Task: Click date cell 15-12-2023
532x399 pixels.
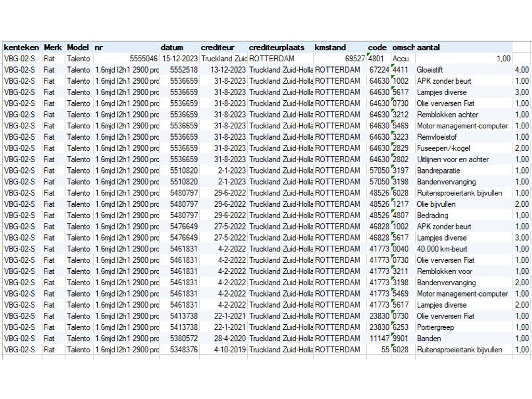Action: [x=179, y=58]
